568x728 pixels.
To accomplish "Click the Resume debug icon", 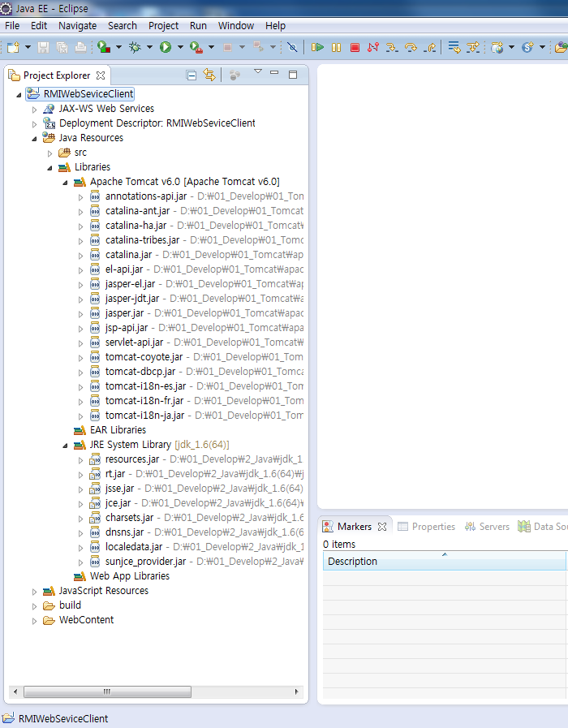I will pyautogui.click(x=318, y=48).
